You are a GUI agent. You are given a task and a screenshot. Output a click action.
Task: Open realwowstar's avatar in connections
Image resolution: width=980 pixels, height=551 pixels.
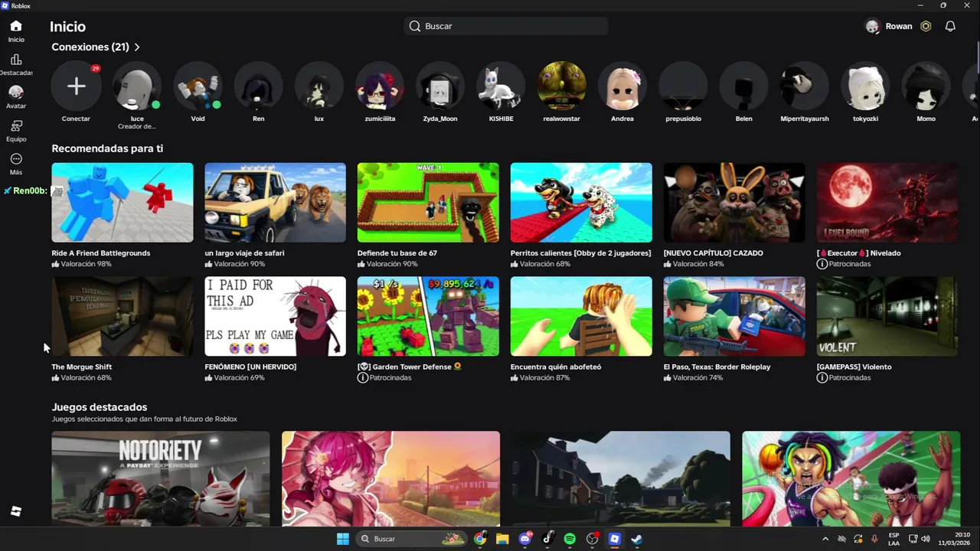[562, 86]
